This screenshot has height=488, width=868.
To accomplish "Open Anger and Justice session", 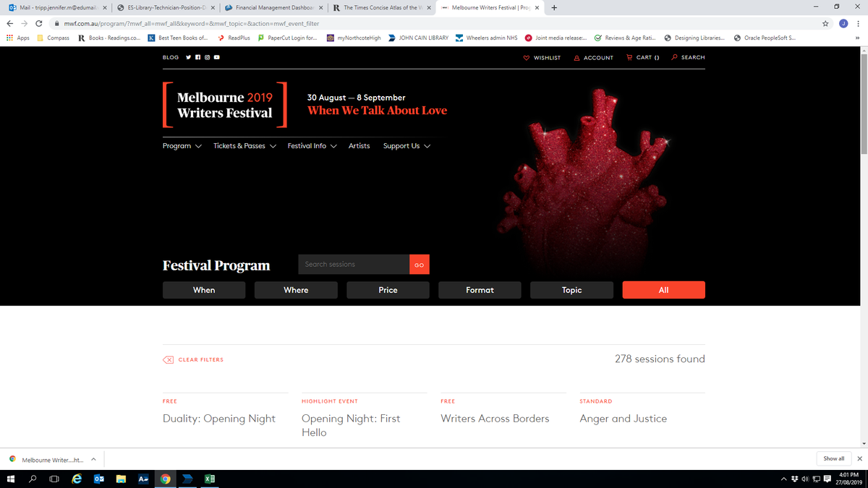I will pos(624,419).
